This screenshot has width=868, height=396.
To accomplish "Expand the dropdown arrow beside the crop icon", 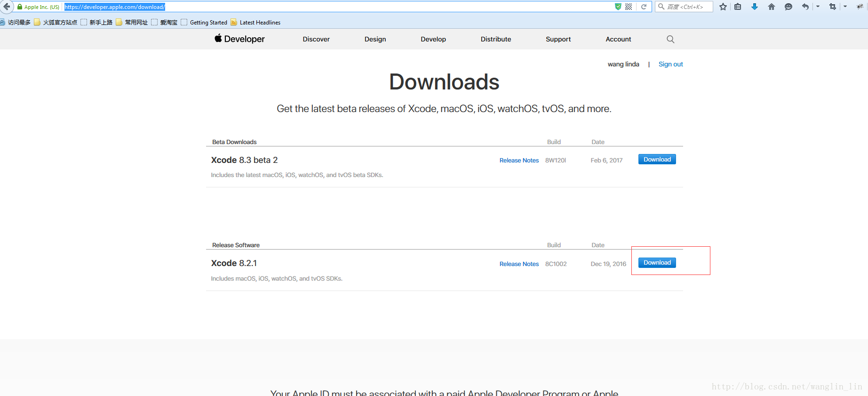I will [x=845, y=7].
